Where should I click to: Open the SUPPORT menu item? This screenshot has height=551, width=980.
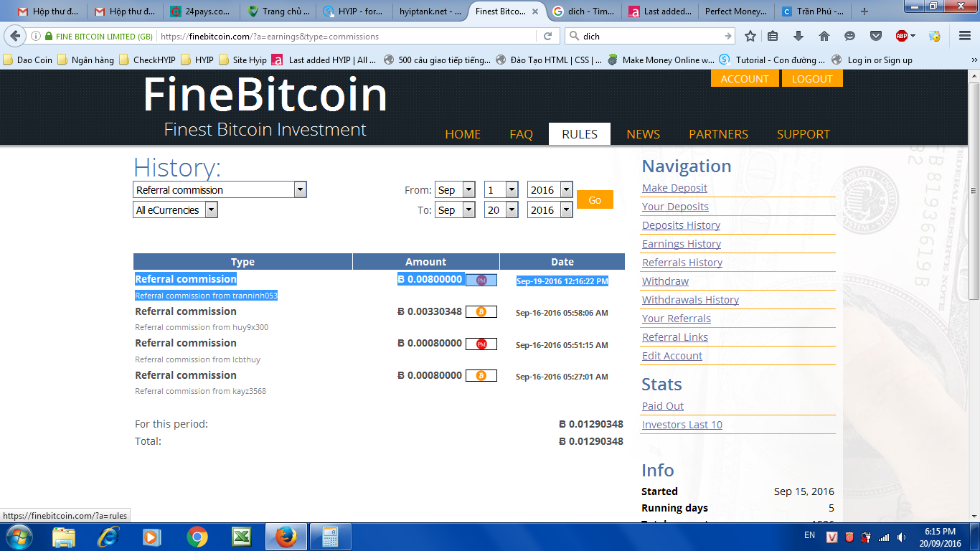point(804,134)
